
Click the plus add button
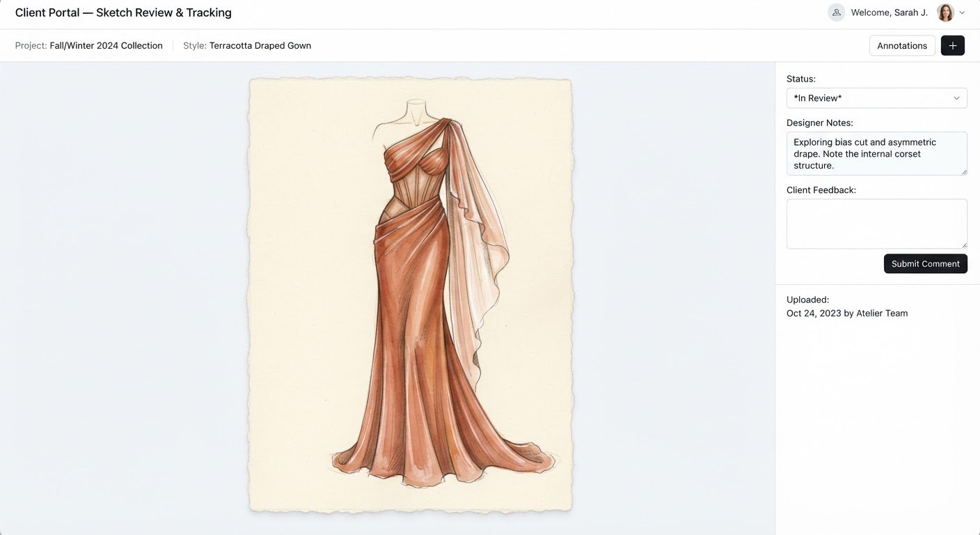pos(952,45)
